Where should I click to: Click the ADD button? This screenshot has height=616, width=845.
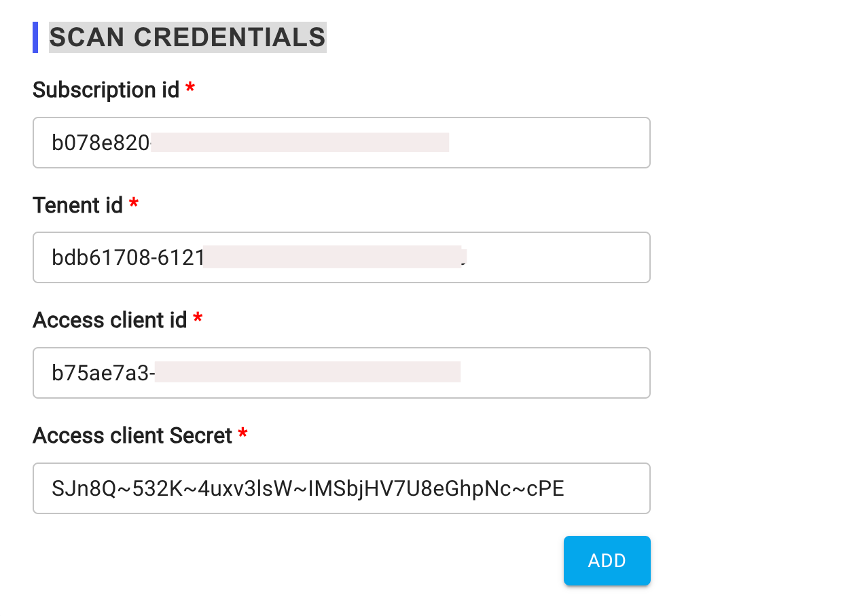coord(607,560)
